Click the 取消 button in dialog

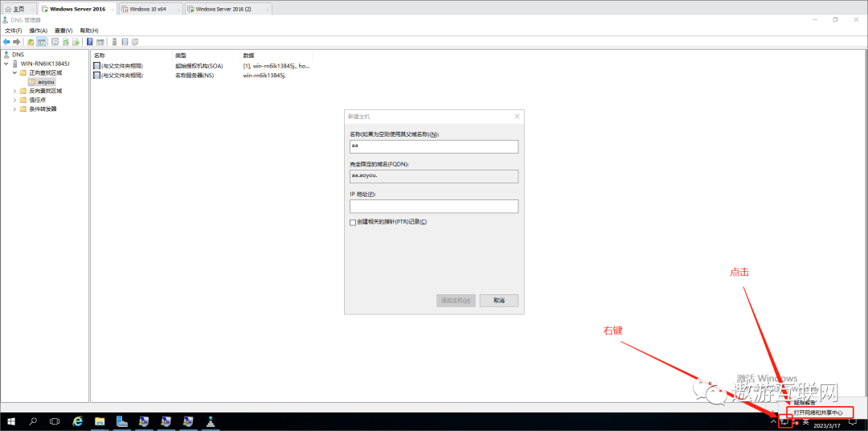click(499, 300)
